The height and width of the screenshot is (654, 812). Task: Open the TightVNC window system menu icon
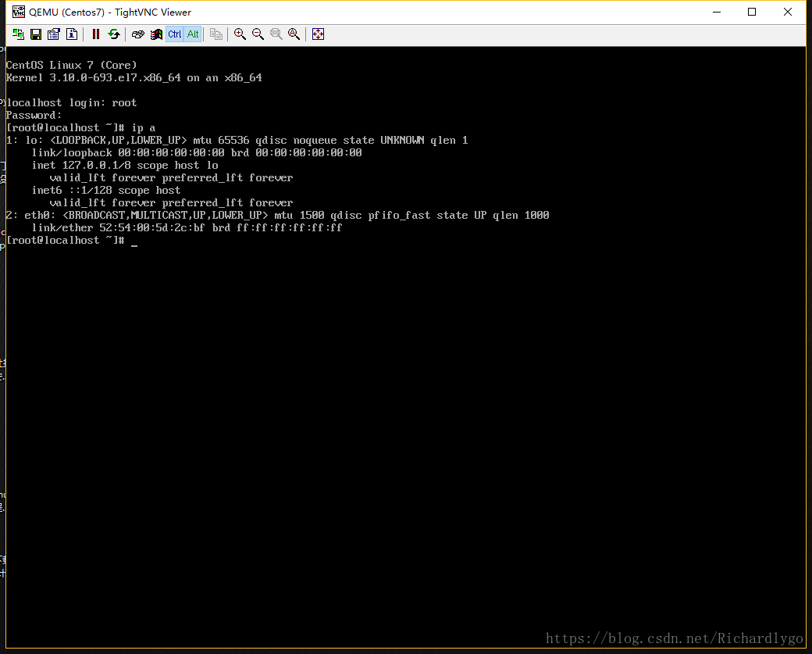point(18,12)
